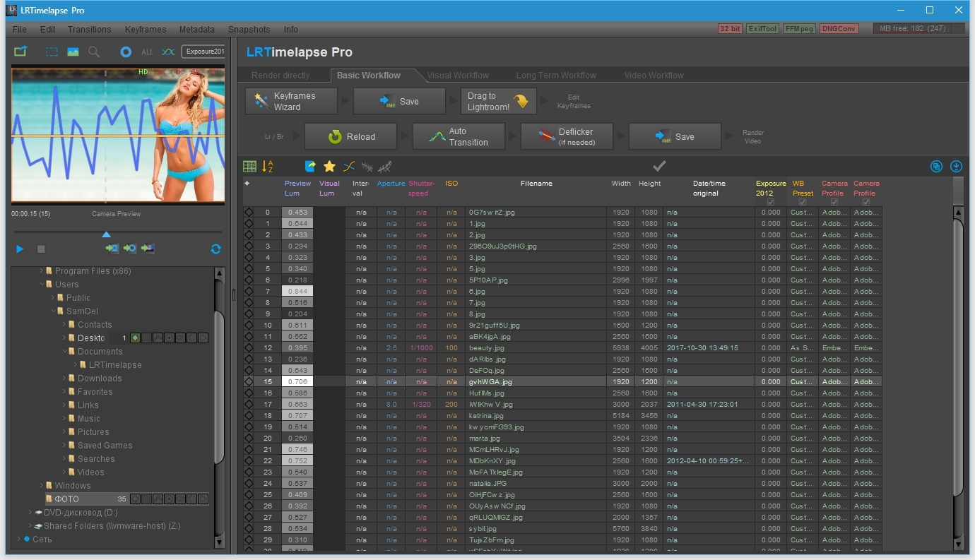Screen dimensions: 975x560
Task: Click the ALL filter button
Action: point(147,52)
